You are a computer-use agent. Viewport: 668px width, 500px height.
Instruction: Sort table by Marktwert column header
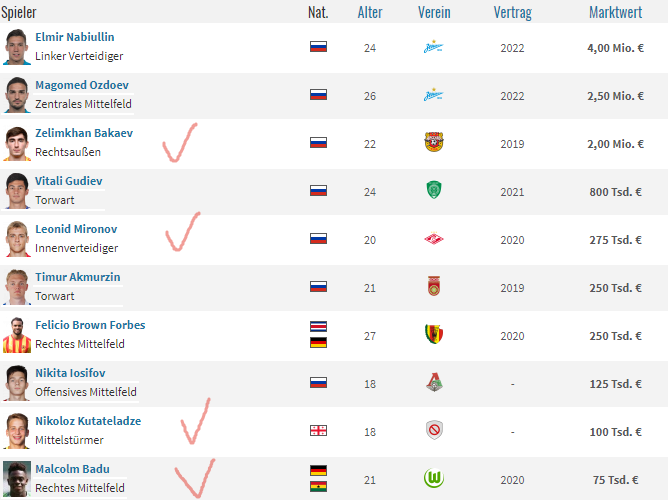tap(615, 12)
